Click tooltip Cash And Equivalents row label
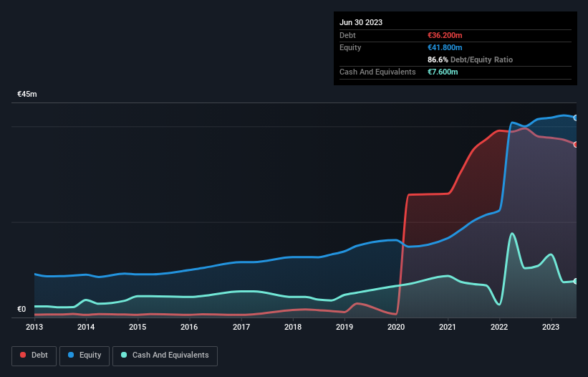The width and height of the screenshot is (588, 377). [x=377, y=72]
